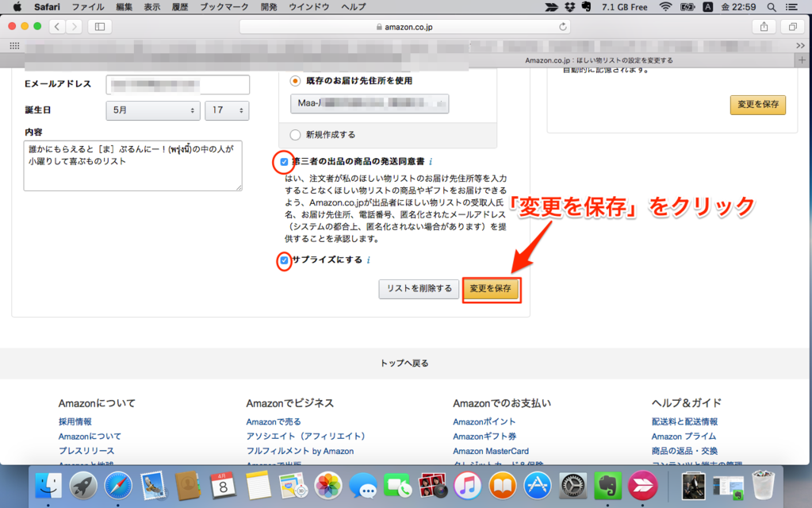Click トップへ戻る link

coord(404,364)
